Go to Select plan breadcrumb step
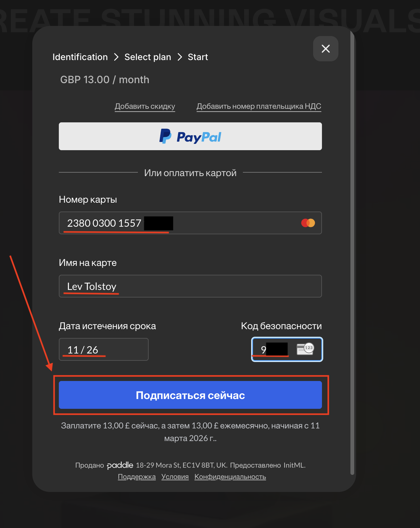 [148, 57]
